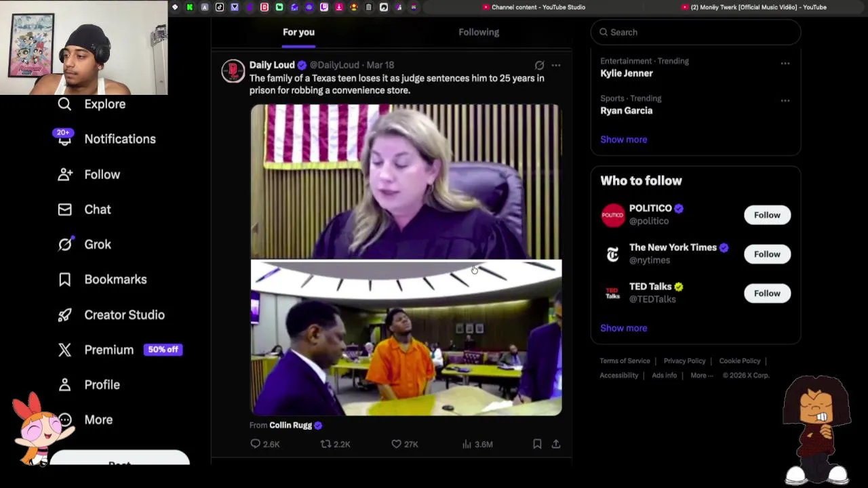Screen dimensions: 868x488
Task: Open more options for the Daily Loud post
Action: 556,65
